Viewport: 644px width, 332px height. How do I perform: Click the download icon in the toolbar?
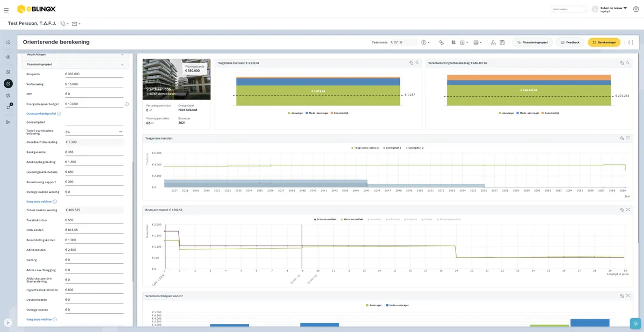point(493,42)
